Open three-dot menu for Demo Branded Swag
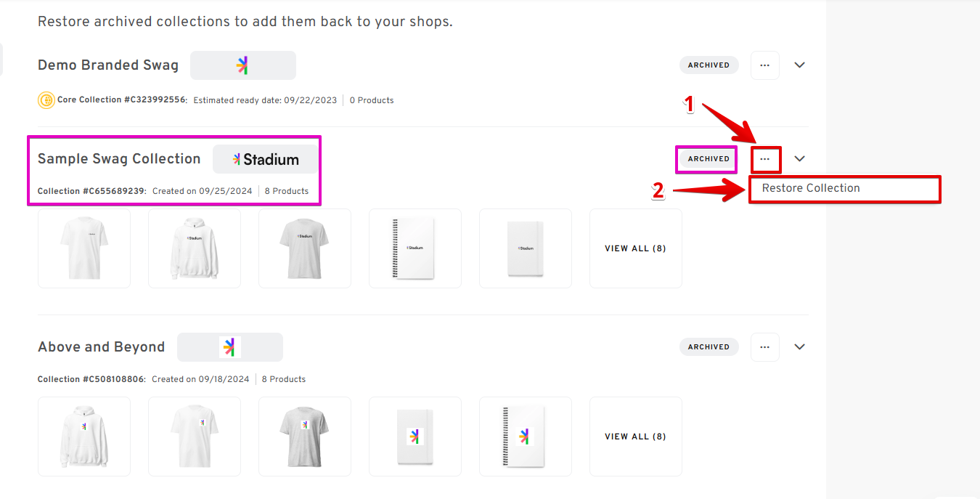The width and height of the screenshot is (980, 499). (x=764, y=65)
